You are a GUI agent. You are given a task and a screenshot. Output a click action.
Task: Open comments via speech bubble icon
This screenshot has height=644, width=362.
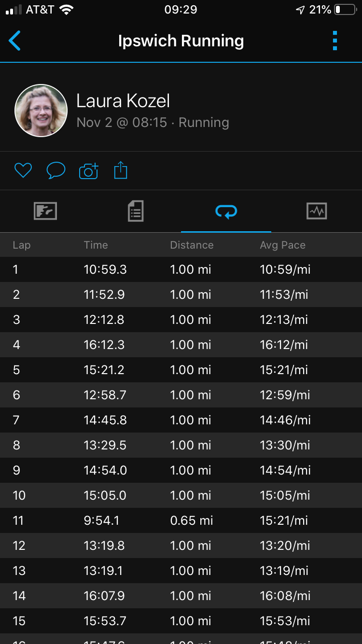(56, 170)
